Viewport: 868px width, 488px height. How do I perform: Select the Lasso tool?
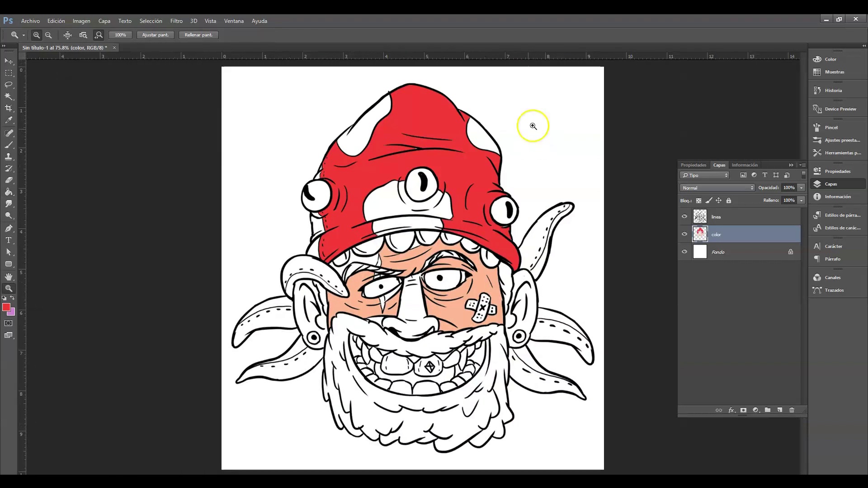click(9, 84)
